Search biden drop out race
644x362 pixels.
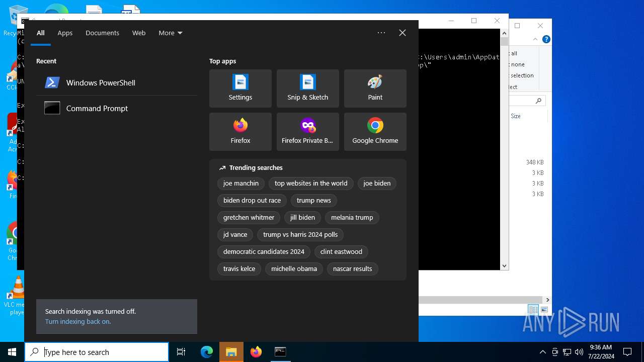(252, 201)
